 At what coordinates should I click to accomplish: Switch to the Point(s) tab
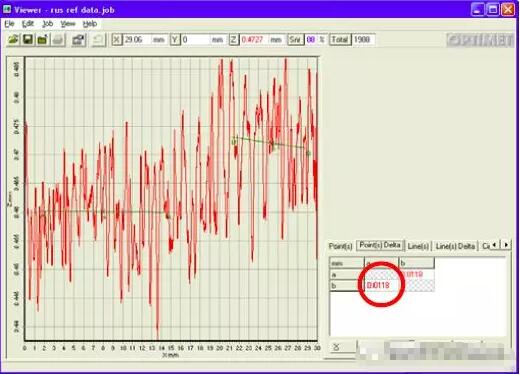[x=340, y=246]
